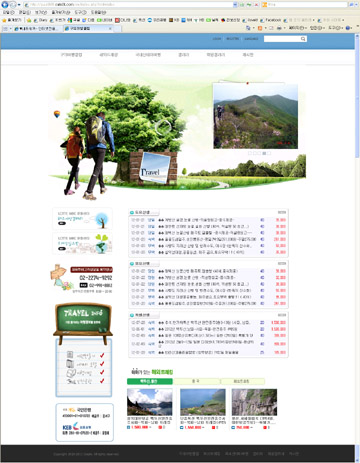Open the recent pages dropdown beside Forward

coord(19,5)
